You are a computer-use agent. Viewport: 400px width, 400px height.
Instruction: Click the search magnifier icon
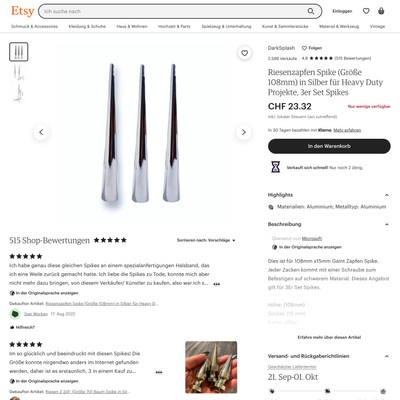pyautogui.click(x=311, y=11)
